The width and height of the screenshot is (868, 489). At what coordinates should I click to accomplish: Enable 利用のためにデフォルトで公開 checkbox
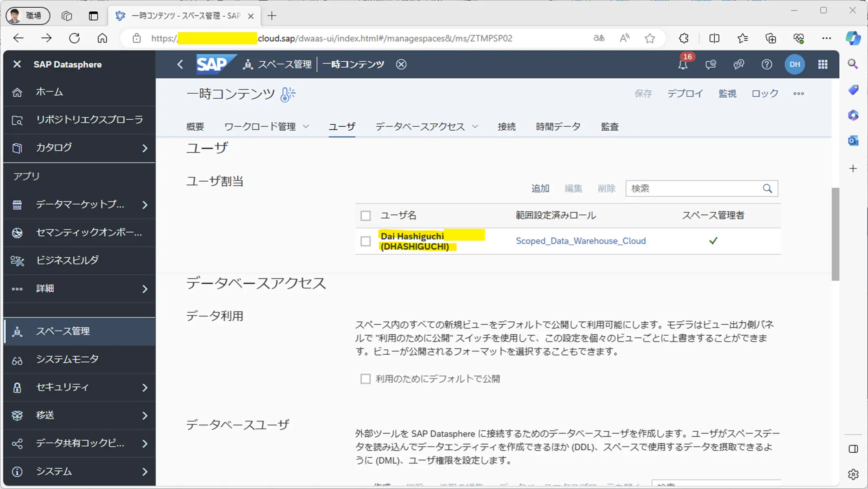coord(365,379)
